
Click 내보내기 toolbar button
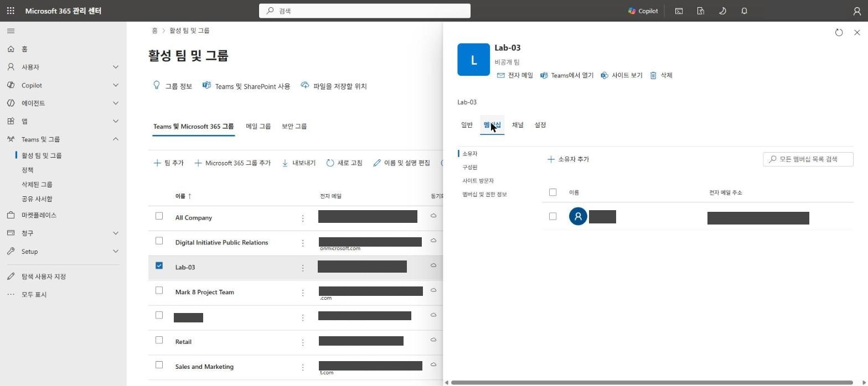pyautogui.click(x=298, y=163)
